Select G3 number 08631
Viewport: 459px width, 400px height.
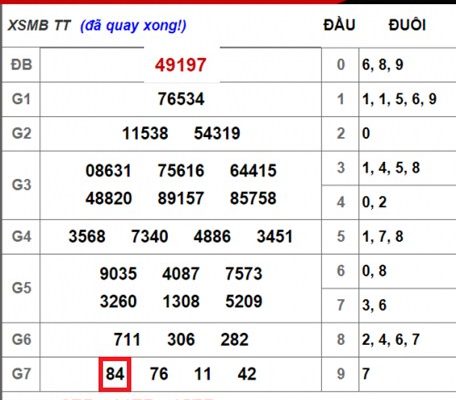(108, 171)
